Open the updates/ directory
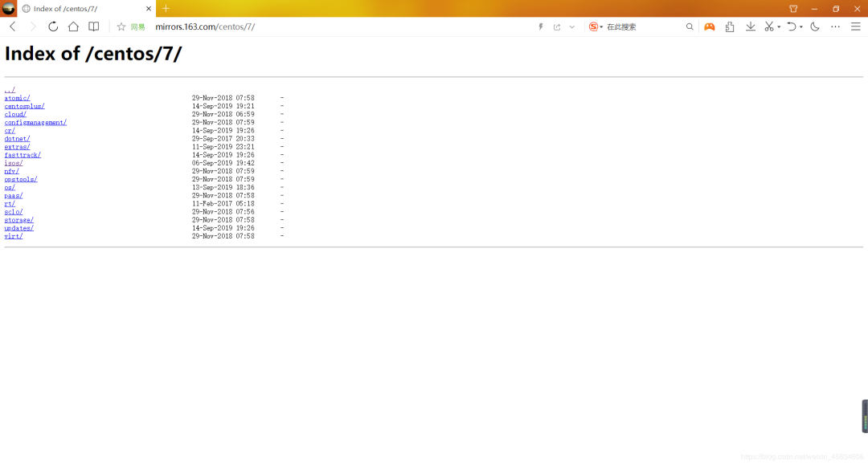This screenshot has width=868, height=465. 18,228
